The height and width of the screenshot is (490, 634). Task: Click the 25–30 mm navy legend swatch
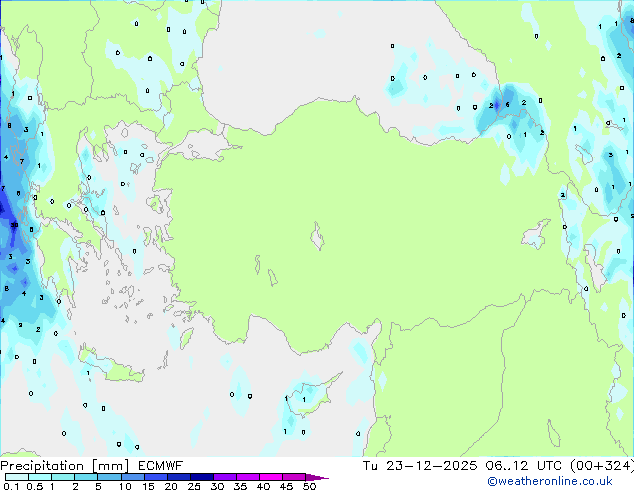pyautogui.click(x=201, y=477)
